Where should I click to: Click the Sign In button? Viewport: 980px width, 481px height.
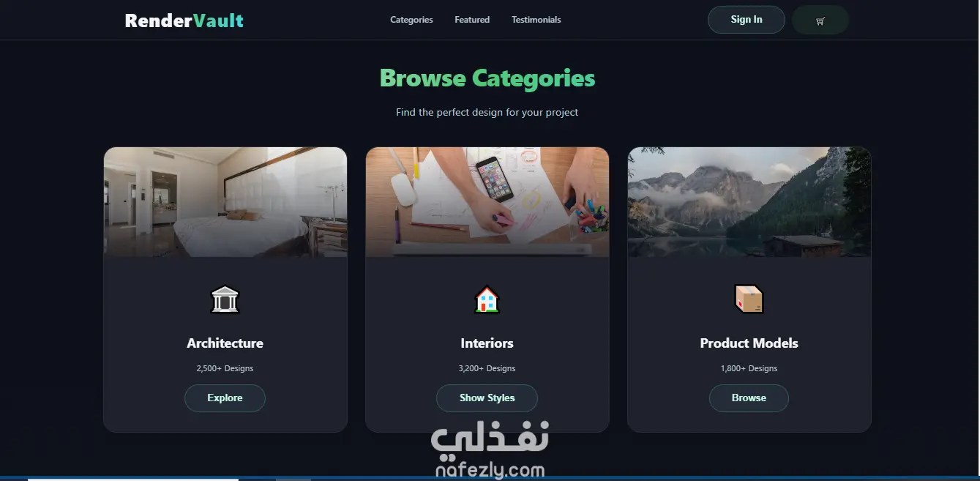click(747, 20)
